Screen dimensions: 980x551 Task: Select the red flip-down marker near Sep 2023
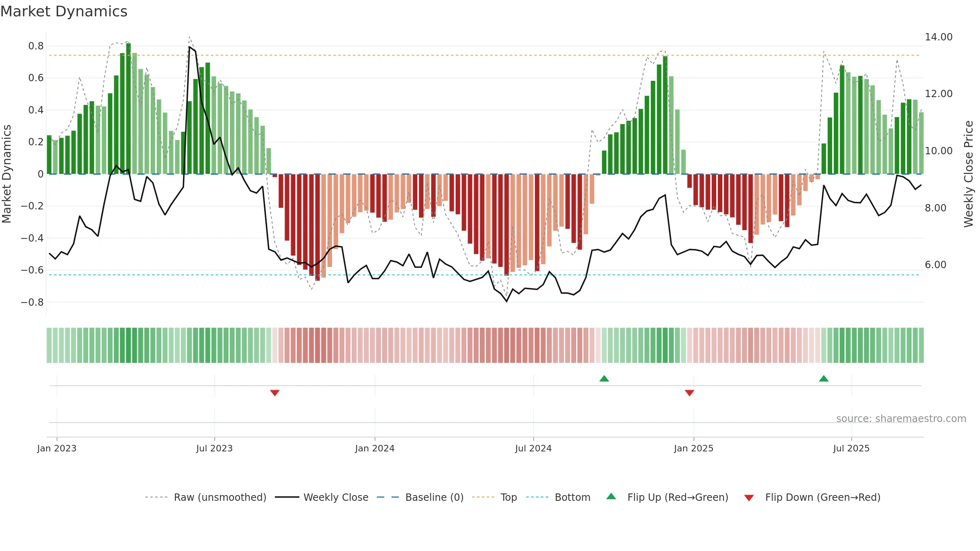(x=275, y=393)
